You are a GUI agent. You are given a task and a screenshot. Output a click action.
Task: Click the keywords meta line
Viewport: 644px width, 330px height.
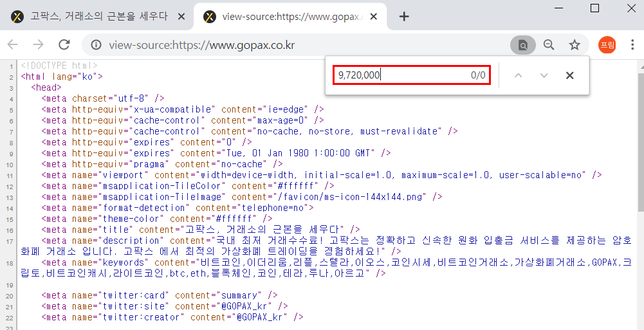click(327, 268)
